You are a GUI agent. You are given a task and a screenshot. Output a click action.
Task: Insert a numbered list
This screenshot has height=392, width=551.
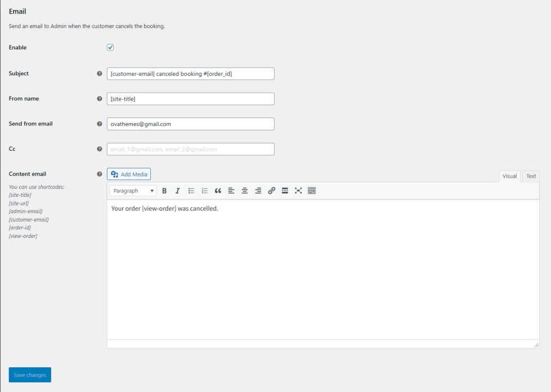tap(204, 191)
